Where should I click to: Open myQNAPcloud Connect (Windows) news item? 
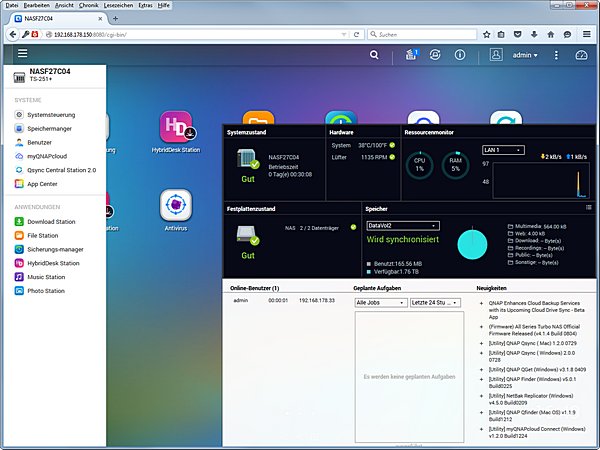pyautogui.click(x=537, y=432)
